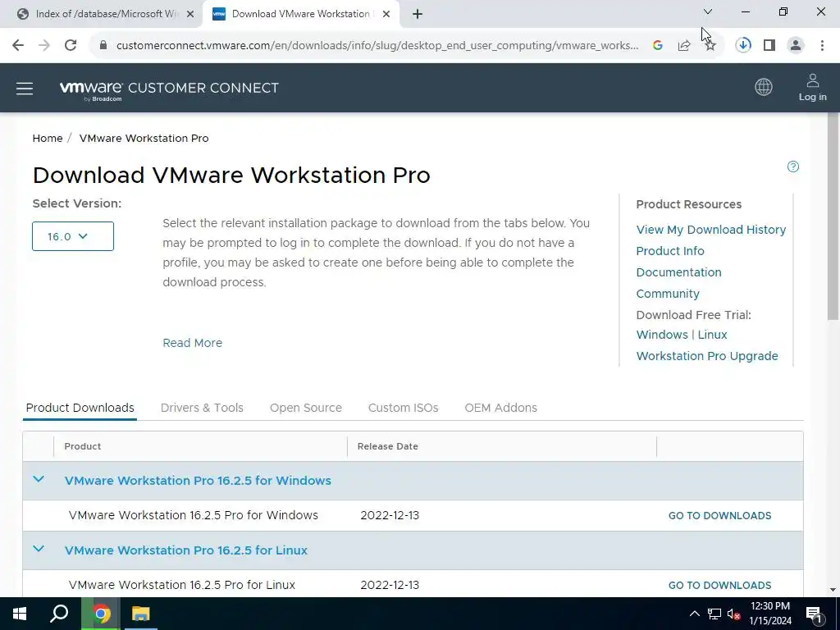Click the muted volume tray icon
The height and width of the screenshot is (630, 840).
click(733, 614)
